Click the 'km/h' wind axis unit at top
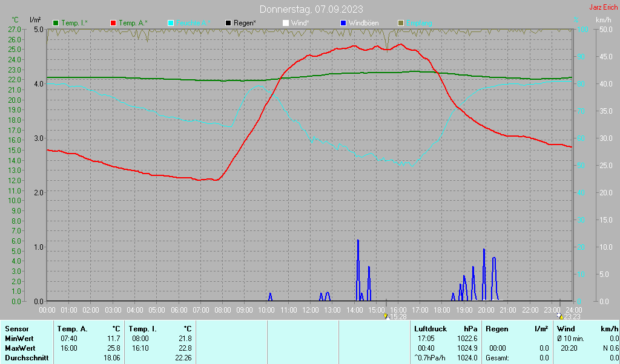Image resolution: width=620 pixels, height=364 pixels. click(x=604, y=20)
